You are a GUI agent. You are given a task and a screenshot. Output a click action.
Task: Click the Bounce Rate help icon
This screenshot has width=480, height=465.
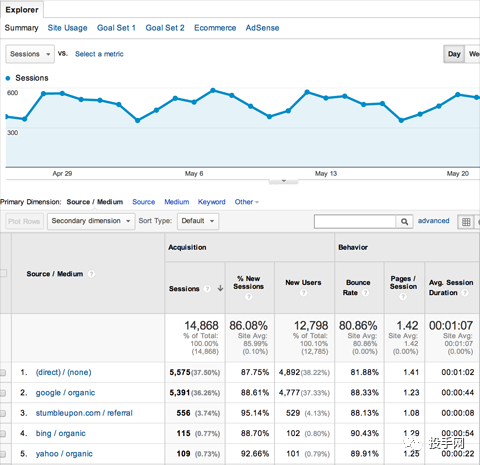pyautogui.click(x=365, y=293)
